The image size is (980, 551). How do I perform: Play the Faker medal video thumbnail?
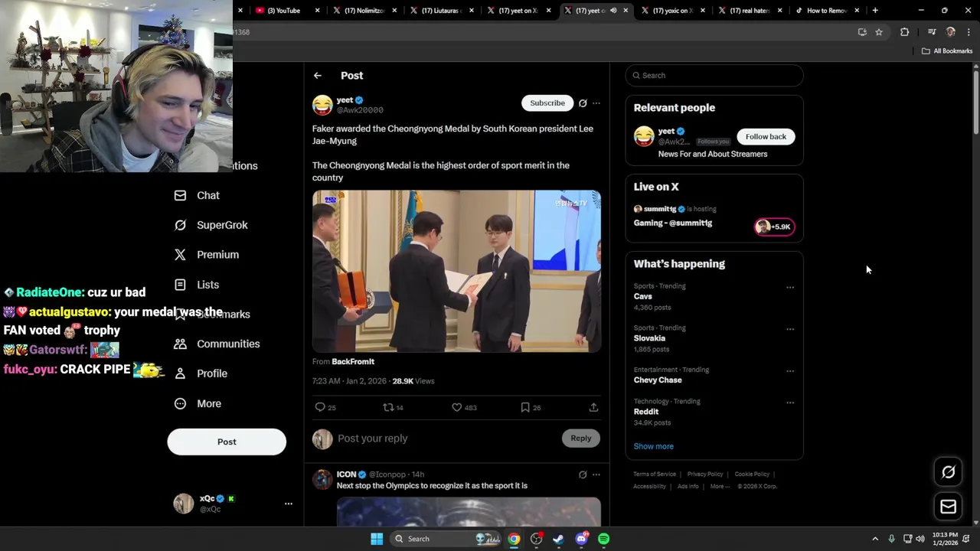point(456,271)
